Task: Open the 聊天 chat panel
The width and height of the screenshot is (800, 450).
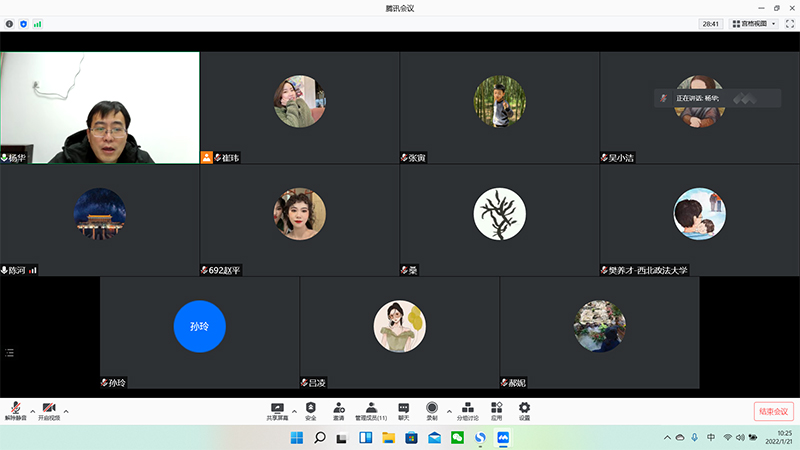Action: click(x=404, y=408)
